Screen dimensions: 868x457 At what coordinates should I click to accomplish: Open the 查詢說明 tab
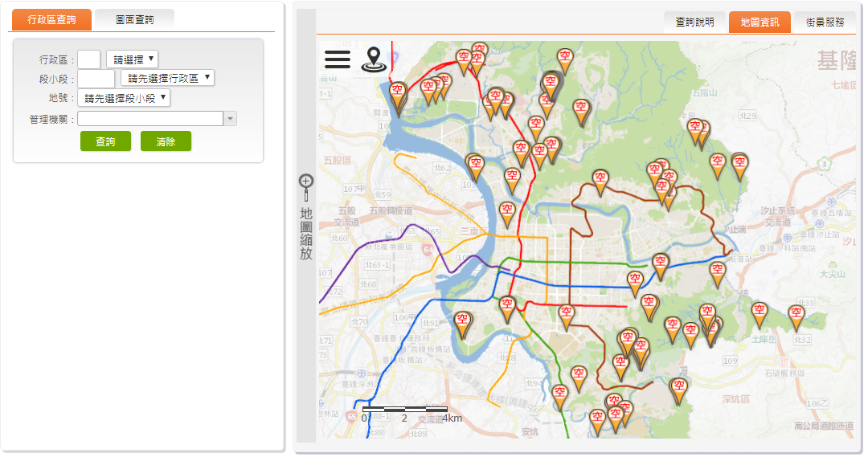click(694, 22)
